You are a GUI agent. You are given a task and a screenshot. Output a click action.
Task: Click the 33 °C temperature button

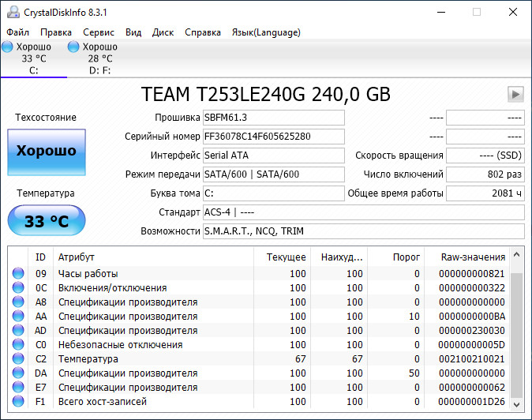47,220
